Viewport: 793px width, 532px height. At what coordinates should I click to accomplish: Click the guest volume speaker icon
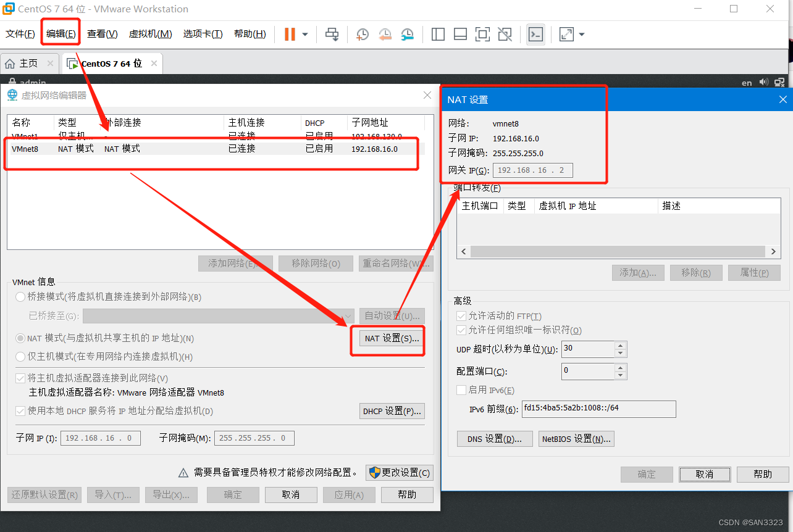tap(764, 82)
